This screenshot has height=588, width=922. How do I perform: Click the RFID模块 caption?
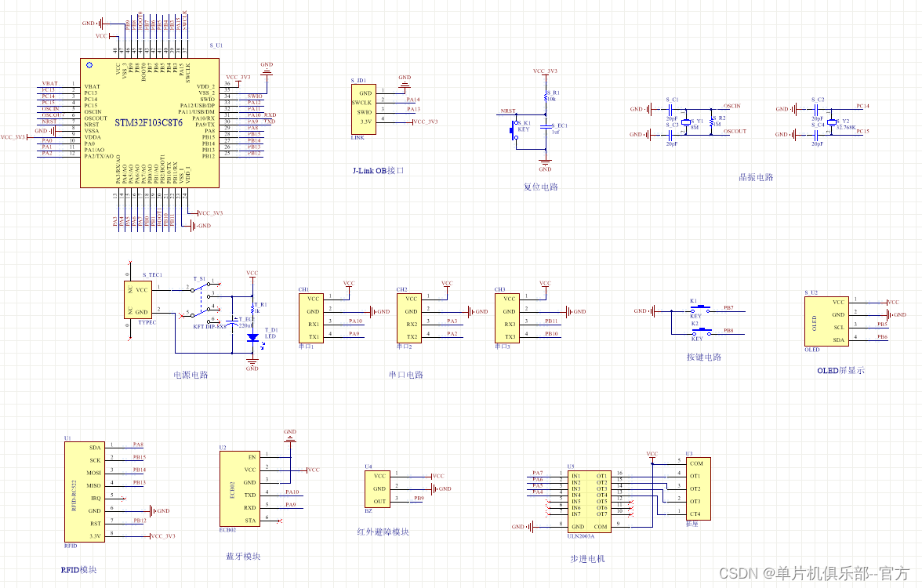coord(78,570)
